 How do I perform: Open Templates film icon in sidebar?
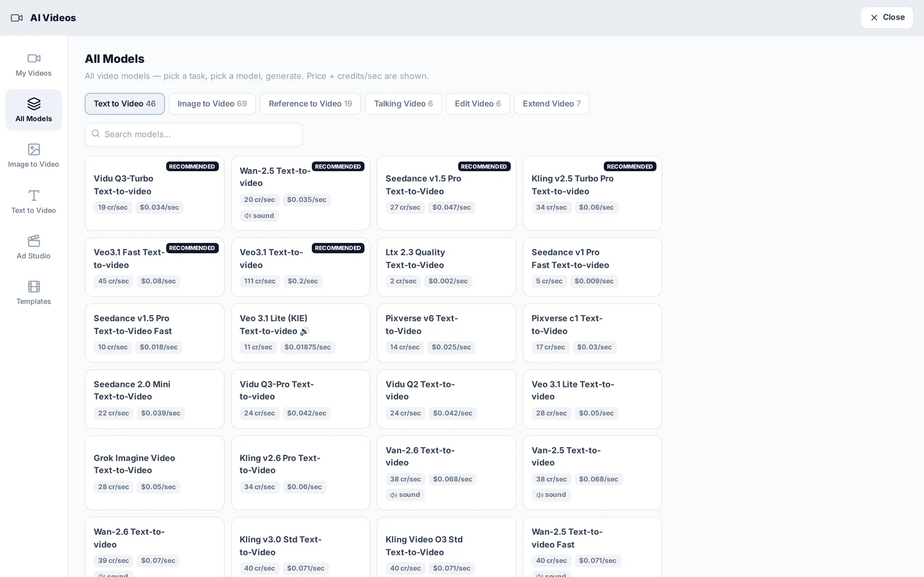point(34,286)
